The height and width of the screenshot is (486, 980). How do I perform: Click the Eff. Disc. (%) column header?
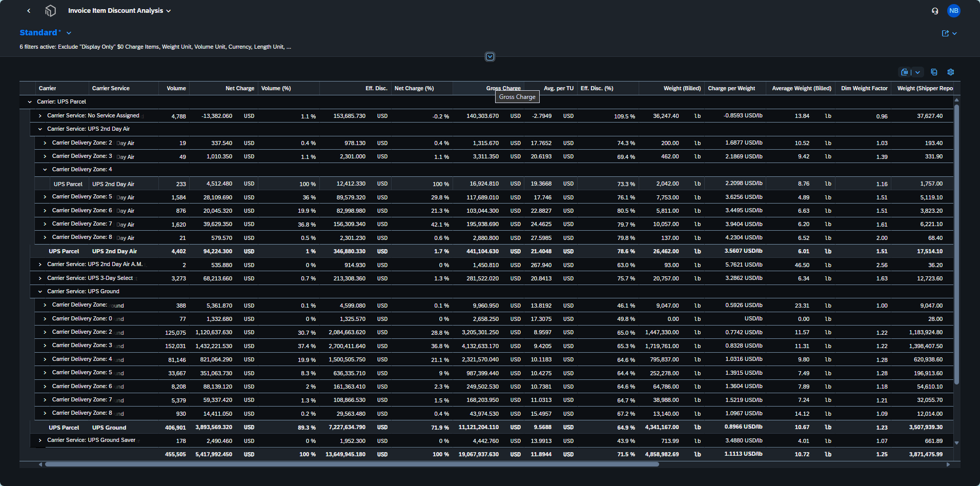pyautogui.click(x=608, y=88)
